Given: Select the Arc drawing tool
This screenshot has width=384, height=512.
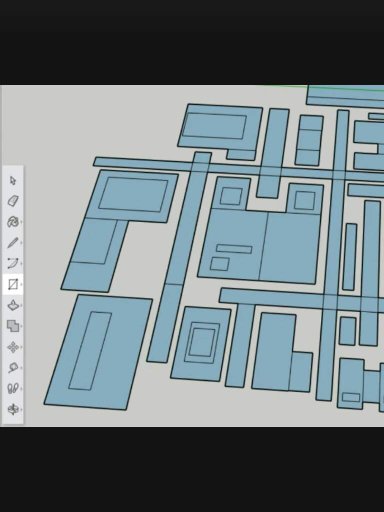Looking at the screenshot, I should pos(12,263).
